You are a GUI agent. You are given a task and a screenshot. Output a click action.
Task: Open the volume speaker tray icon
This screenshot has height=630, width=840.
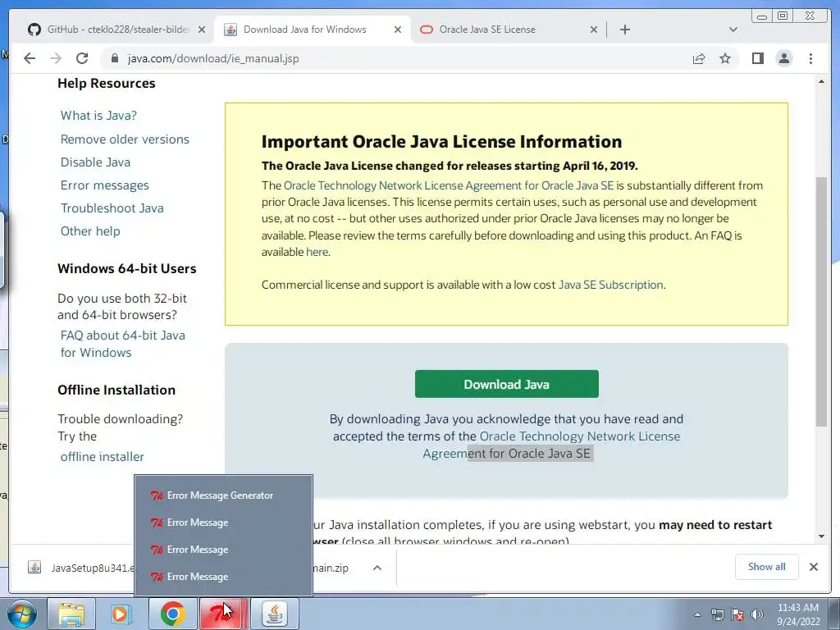tap(757, 614)
